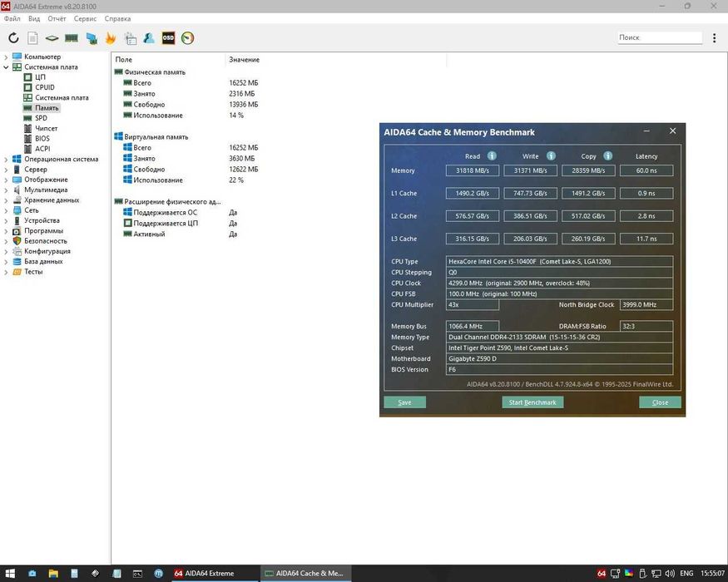Click the info icon next to Read
728x582 pixels.
(x=492, y=156)
